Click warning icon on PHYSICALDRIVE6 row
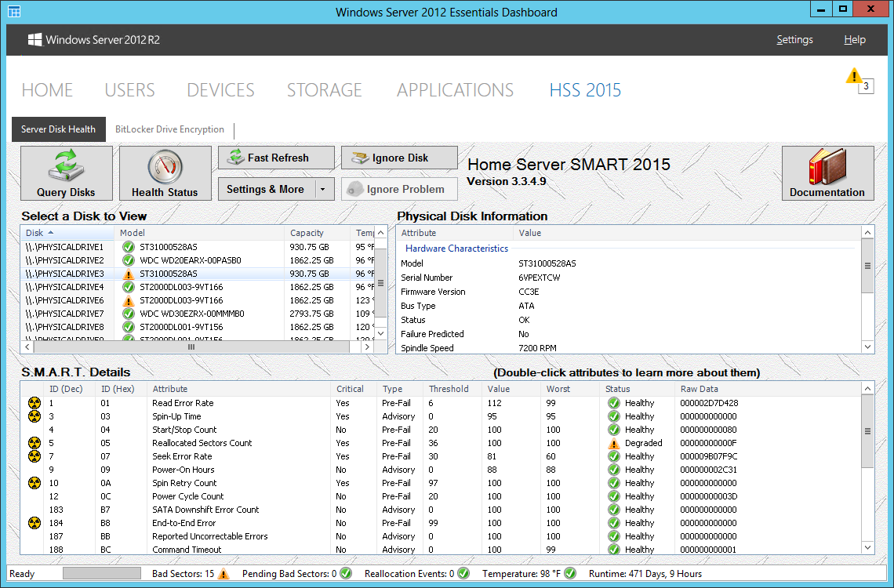Screen dimensions: 894x588 tap(129, 300)
